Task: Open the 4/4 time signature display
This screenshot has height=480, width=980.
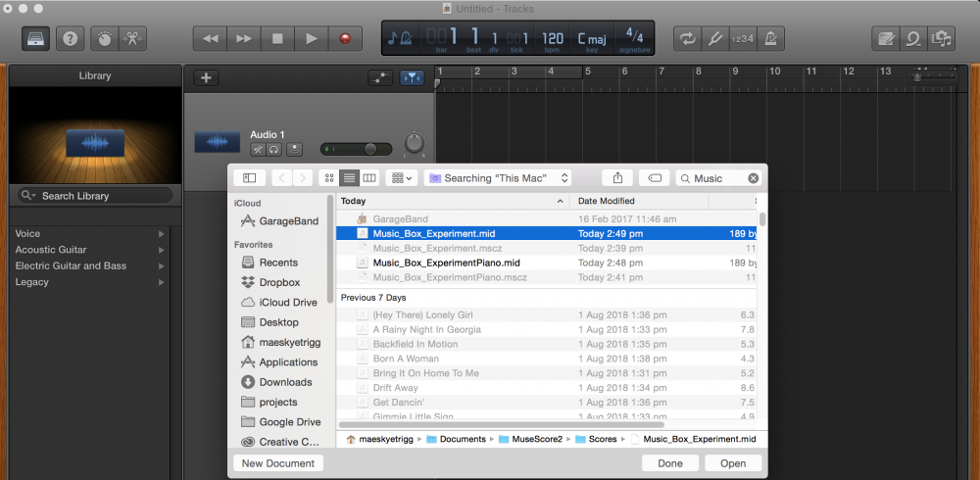Action: tap(634, 39)
